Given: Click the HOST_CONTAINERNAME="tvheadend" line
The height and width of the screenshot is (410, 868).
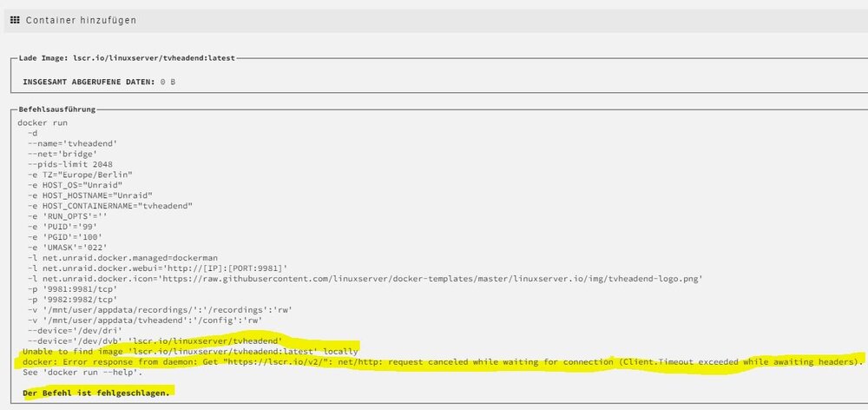Looking at the screenshot, I should click(x=110, y=206).
